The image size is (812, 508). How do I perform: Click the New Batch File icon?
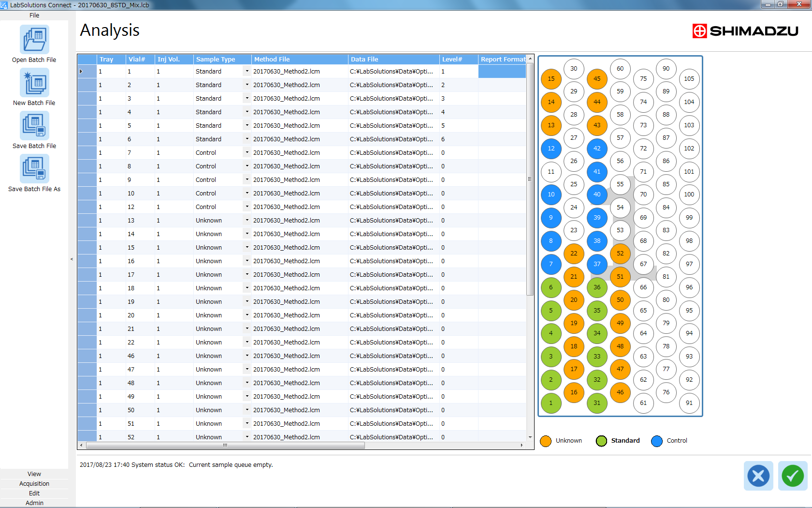tap(34, 83)
